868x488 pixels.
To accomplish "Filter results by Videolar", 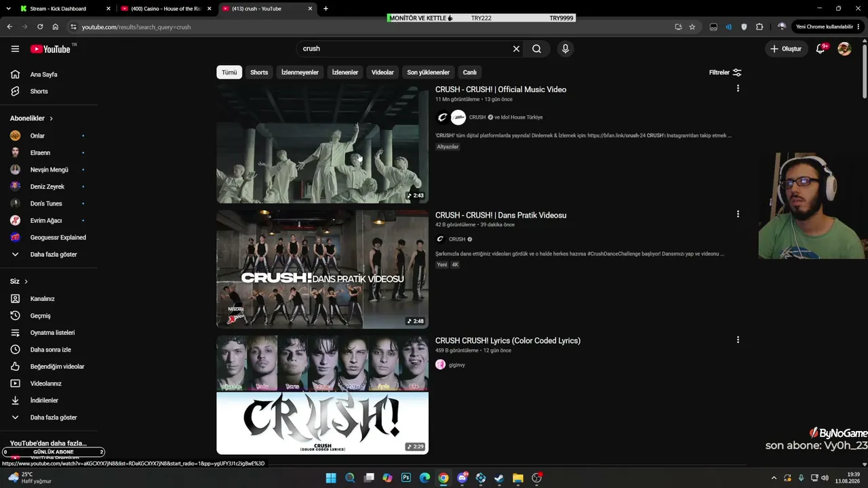I will (x=382, y=73).
